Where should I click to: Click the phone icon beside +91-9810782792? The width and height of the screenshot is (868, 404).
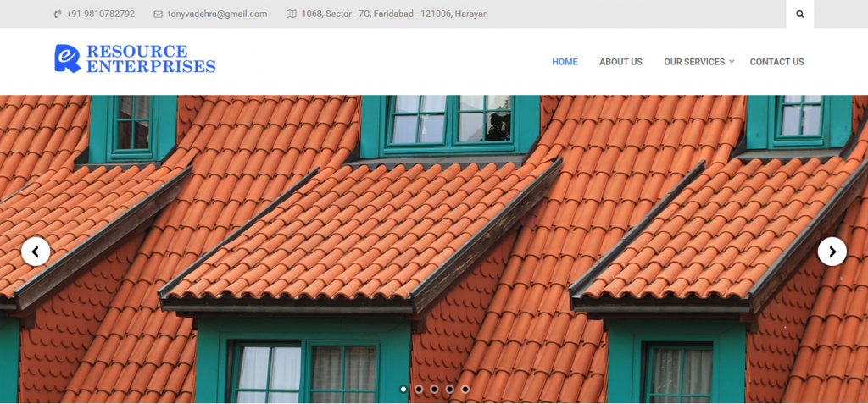coord(58,14)
